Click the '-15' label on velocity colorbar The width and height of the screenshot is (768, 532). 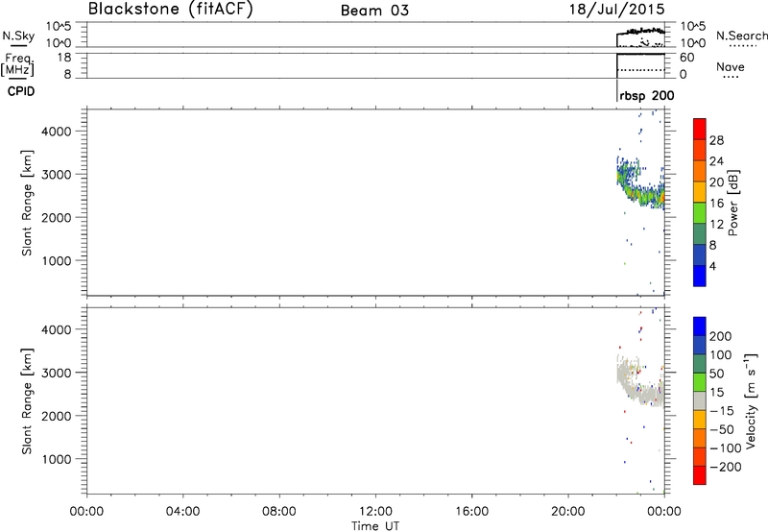[x=722, y=411]
